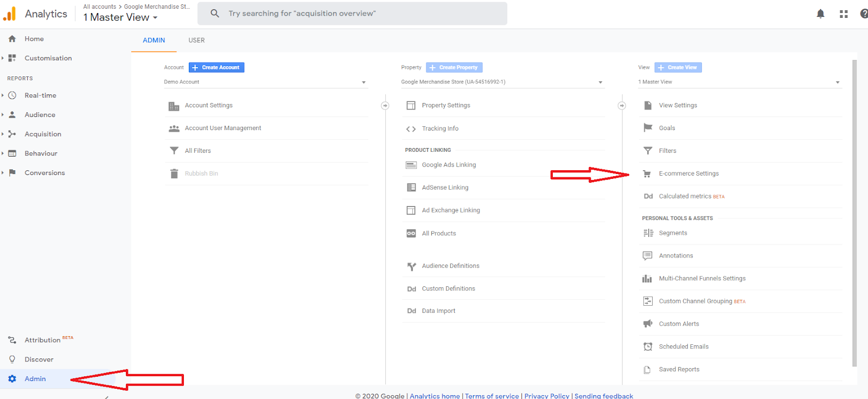Open Saved Reports
Viewport: 868px width, 399px height.
(x=679, y=369)
